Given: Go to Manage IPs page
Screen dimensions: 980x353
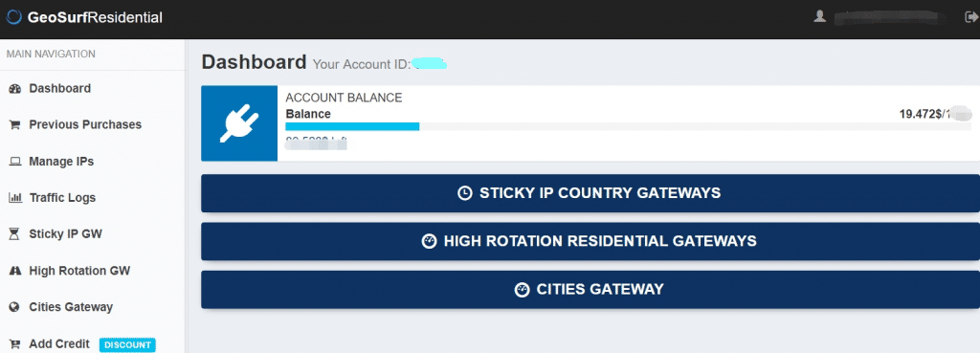Looking at the screenshot, I should click(x=61, y=162).
